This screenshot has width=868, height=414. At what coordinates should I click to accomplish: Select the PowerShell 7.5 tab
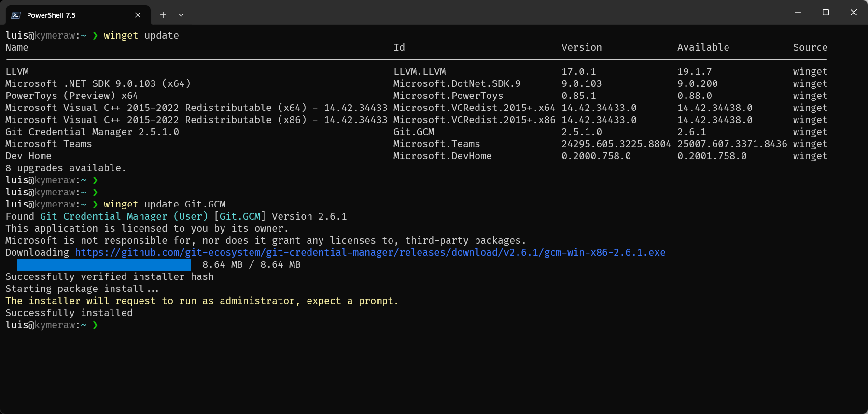[x=78, y=15]
